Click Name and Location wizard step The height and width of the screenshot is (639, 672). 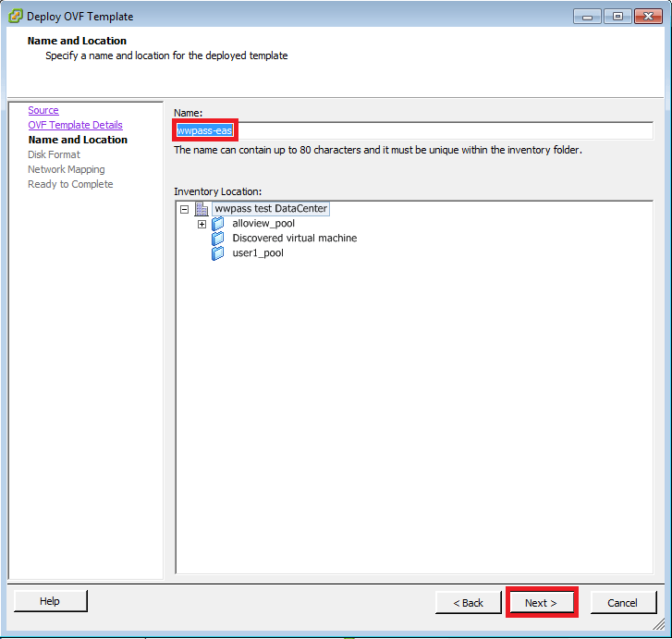pos(78,140)
